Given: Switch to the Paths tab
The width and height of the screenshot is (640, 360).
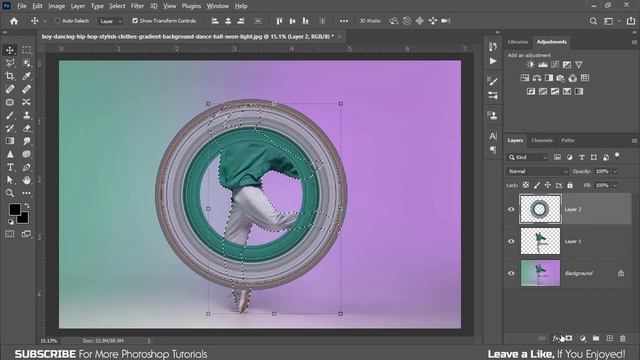Looking at the screenshot, I should click(567, 140).
